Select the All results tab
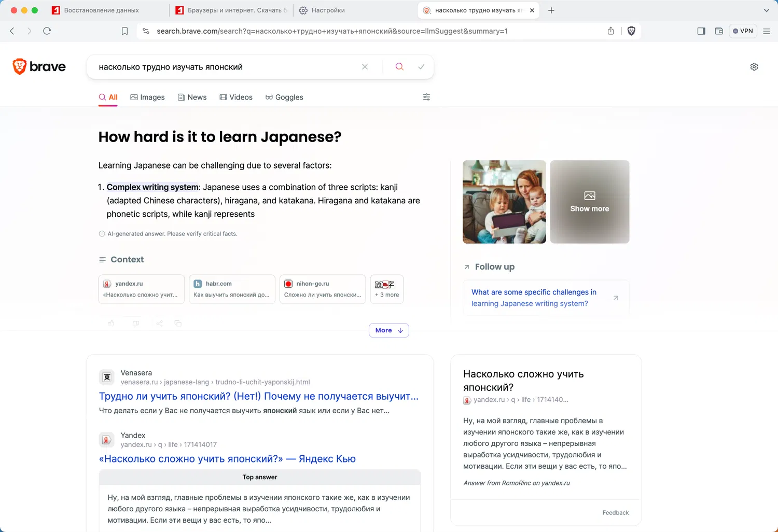The width and height of the screenshot is (778, 532). click(108, 97)
